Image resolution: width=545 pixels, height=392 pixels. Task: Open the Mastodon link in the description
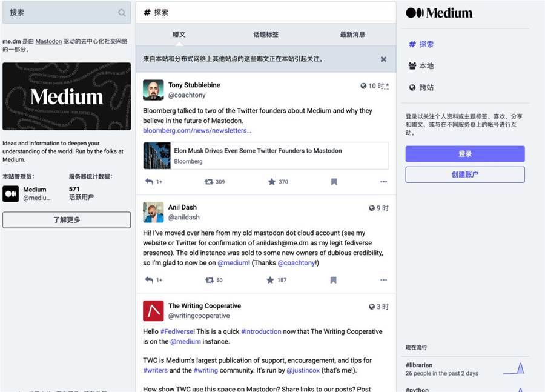[x=48, y=41]
